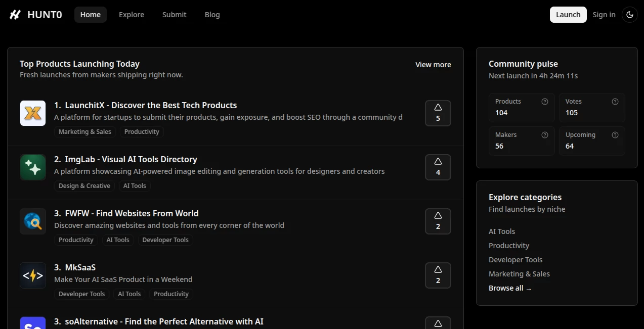This screenshot has height=329, width=644.
Task: Click the moon theme icon
Action: point(629,15)
